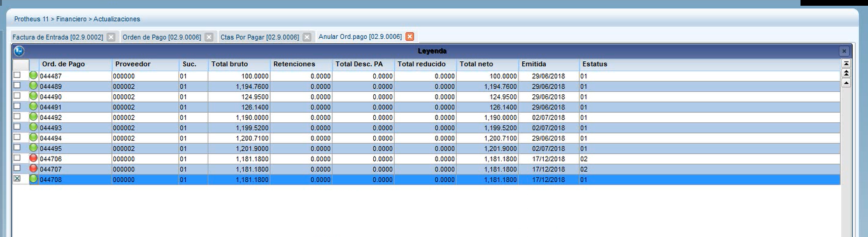Click green status icon for order 044493
This screenshot has height=237, width=868.
coord(34,127)
